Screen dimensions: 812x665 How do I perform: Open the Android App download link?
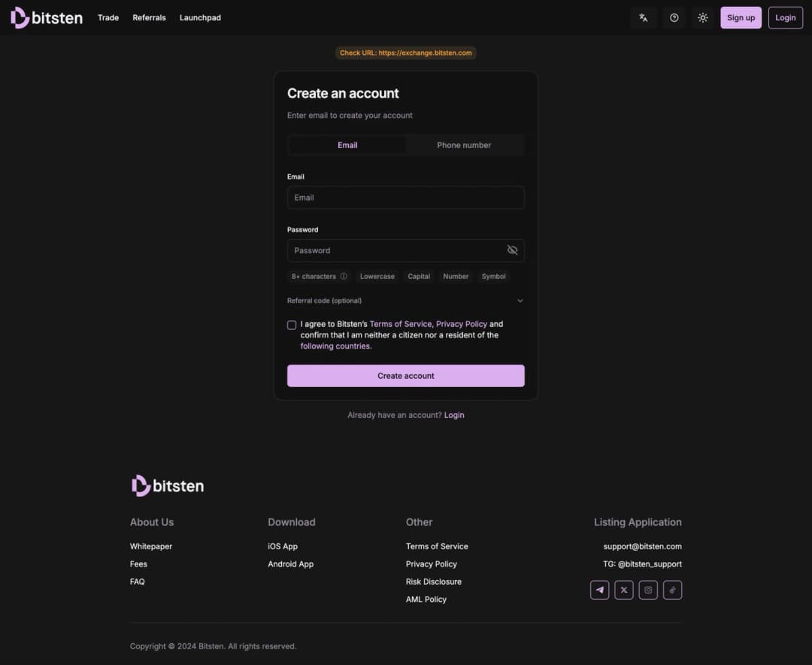tap(290, 564)
